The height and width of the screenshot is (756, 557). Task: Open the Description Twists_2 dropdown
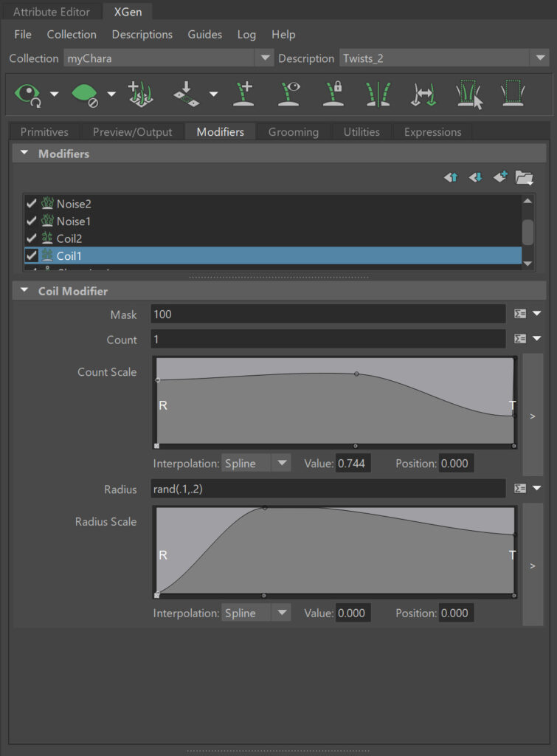[x=538, y=58]
